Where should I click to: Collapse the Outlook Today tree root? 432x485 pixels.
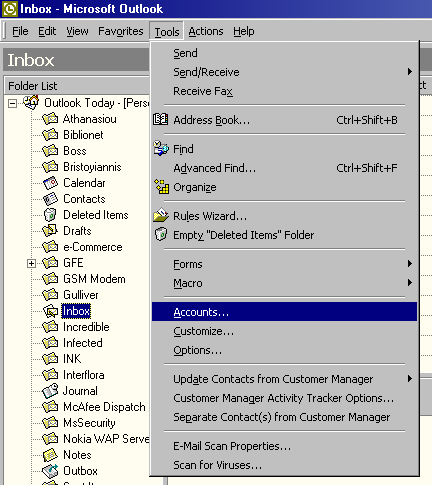[12, 103]
